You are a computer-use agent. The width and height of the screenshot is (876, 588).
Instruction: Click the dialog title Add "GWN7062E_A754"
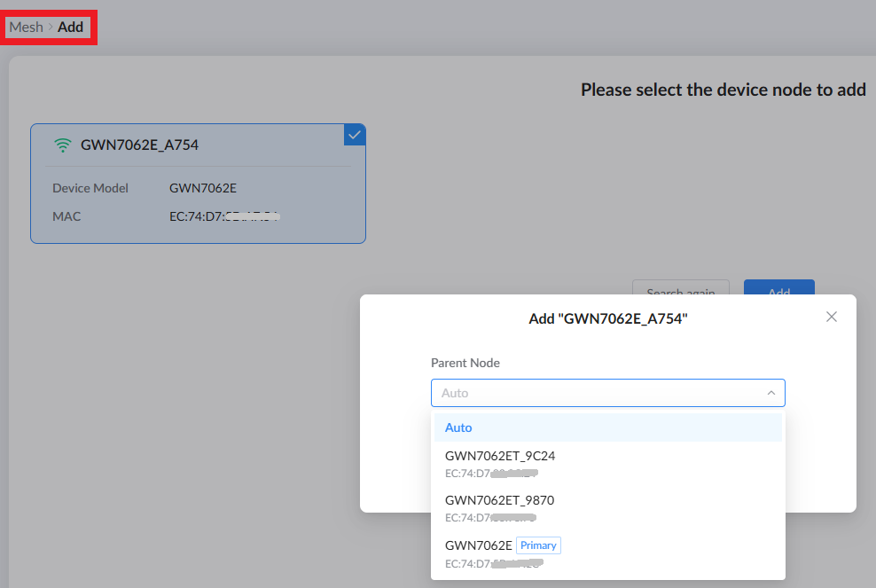pyautogui.click(x=608, y=318)
